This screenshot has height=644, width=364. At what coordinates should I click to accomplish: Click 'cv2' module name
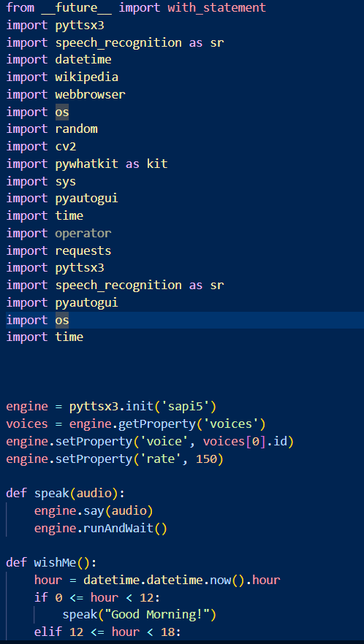pyautogui.click(x=66, y=147)
